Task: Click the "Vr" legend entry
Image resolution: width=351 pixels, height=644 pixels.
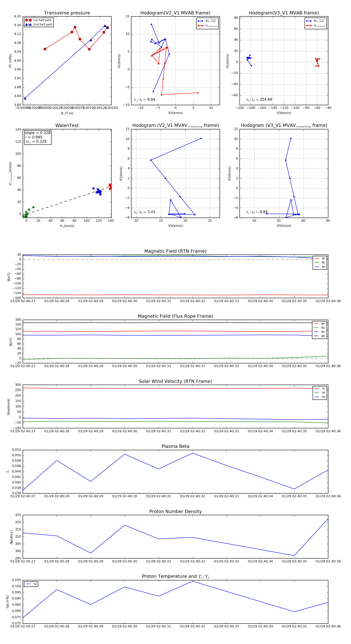Action: [x=320, y=389]
